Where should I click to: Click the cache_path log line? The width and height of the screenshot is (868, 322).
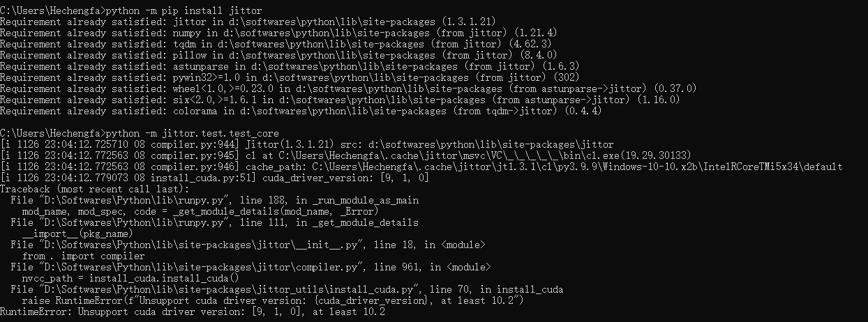[x=419, y=167]
